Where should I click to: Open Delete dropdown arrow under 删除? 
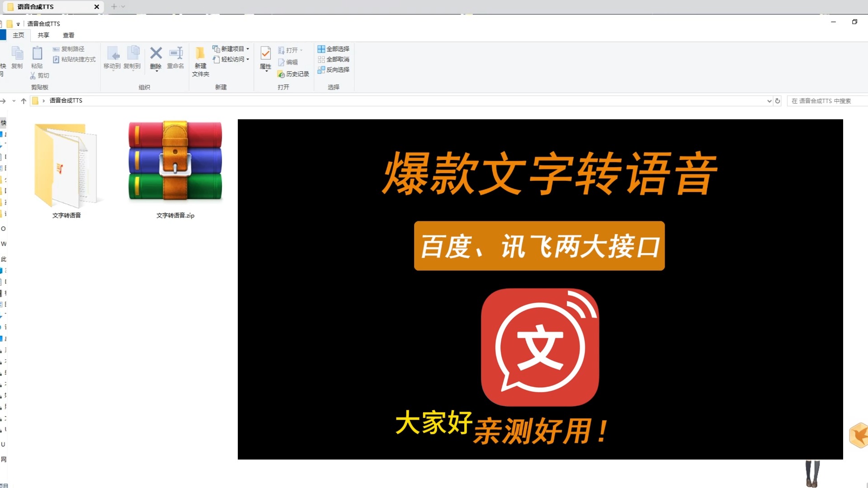point(156,71)
